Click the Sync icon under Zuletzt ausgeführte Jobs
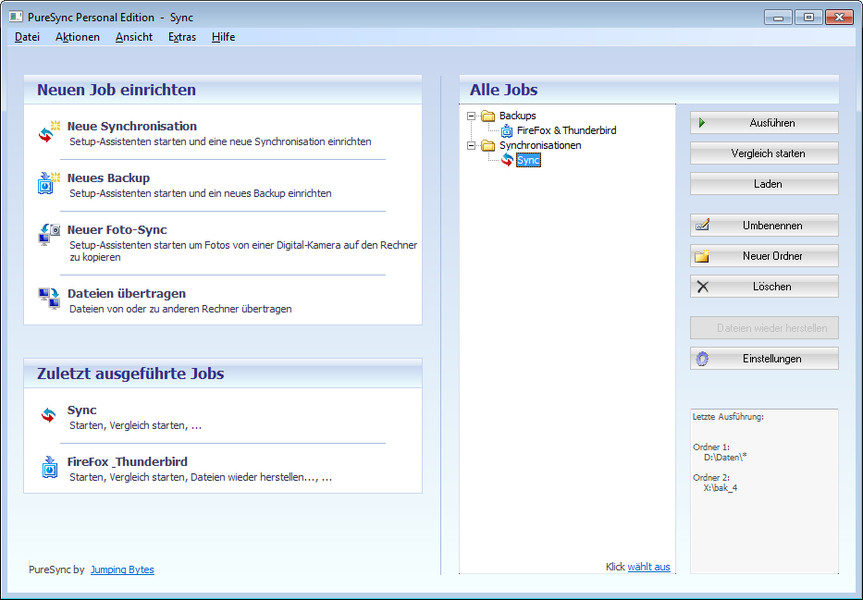863x600 pixels. coord(49,416)
